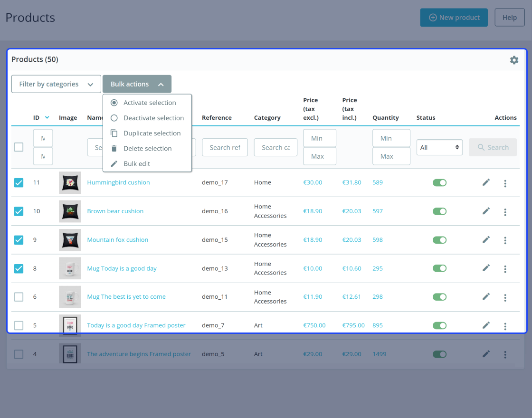This screenshot has height=418, width=532.
Task: Check the Mug The best is yet to come checkbox
Action: pos(19,297)
